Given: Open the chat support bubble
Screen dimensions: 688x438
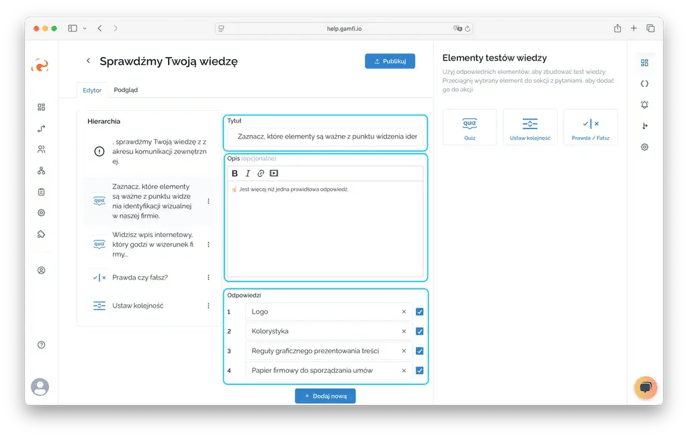Looking at the screenshot, I should (x=645, y=388).
